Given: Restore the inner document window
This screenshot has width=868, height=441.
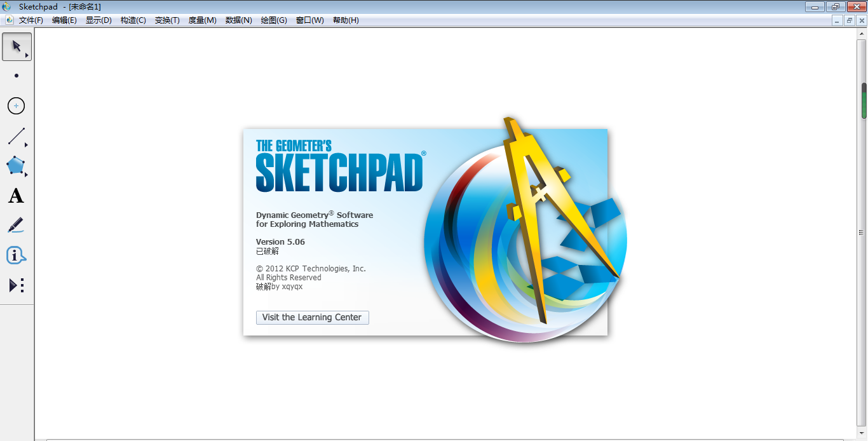Looking at the screenshot, I should pyautogui.click(x=850, y=20).
